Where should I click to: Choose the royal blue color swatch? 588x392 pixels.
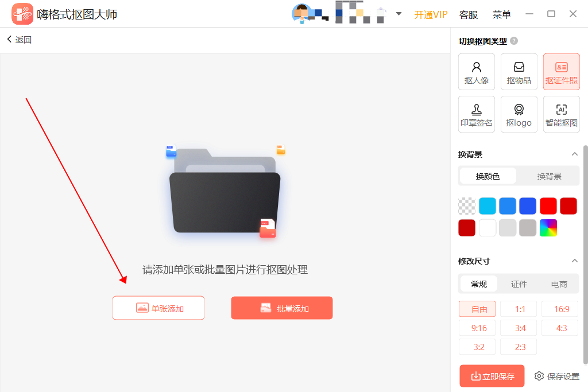[x=528, y=206]
